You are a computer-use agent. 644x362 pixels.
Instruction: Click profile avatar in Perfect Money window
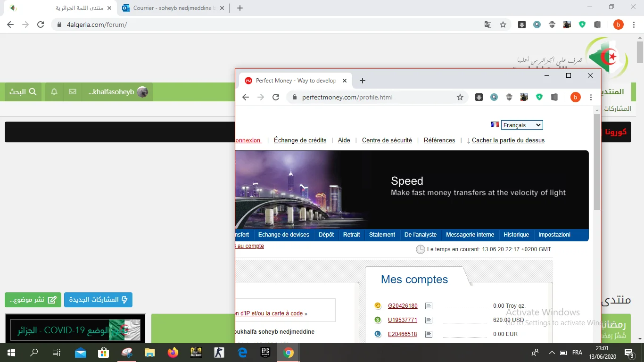point(575,97)
